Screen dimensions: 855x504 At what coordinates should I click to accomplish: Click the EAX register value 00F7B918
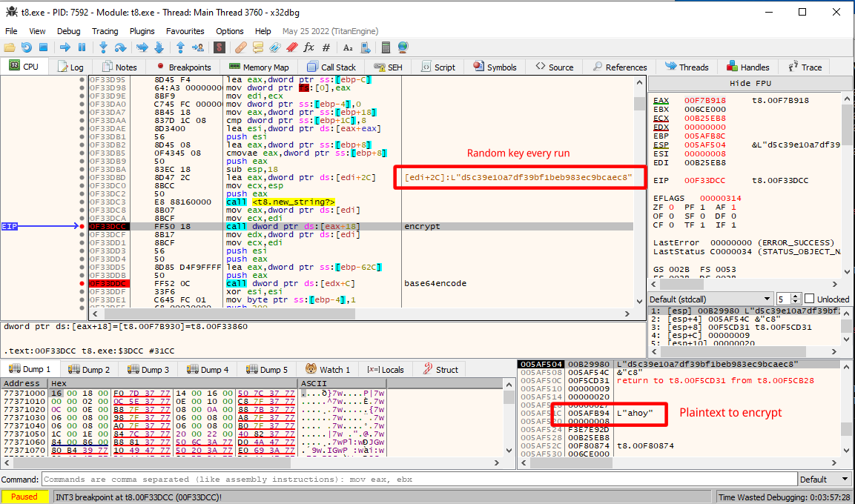[705, 100]
